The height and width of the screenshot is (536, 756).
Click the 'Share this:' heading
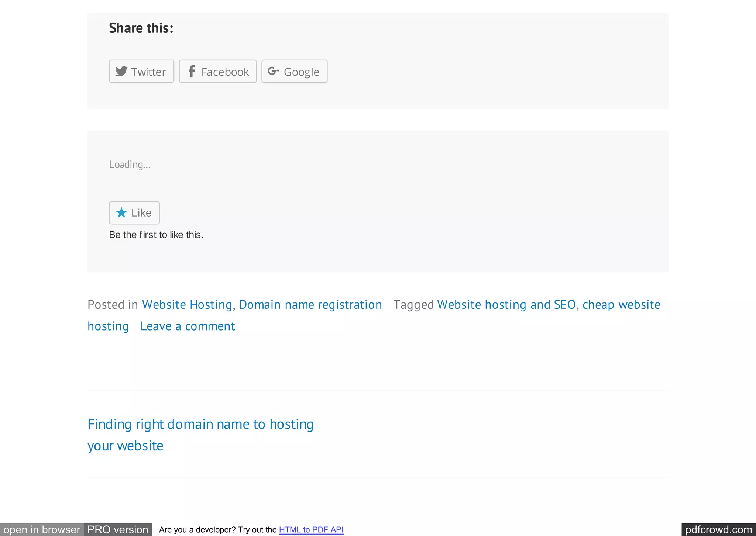tap(141, 28)
